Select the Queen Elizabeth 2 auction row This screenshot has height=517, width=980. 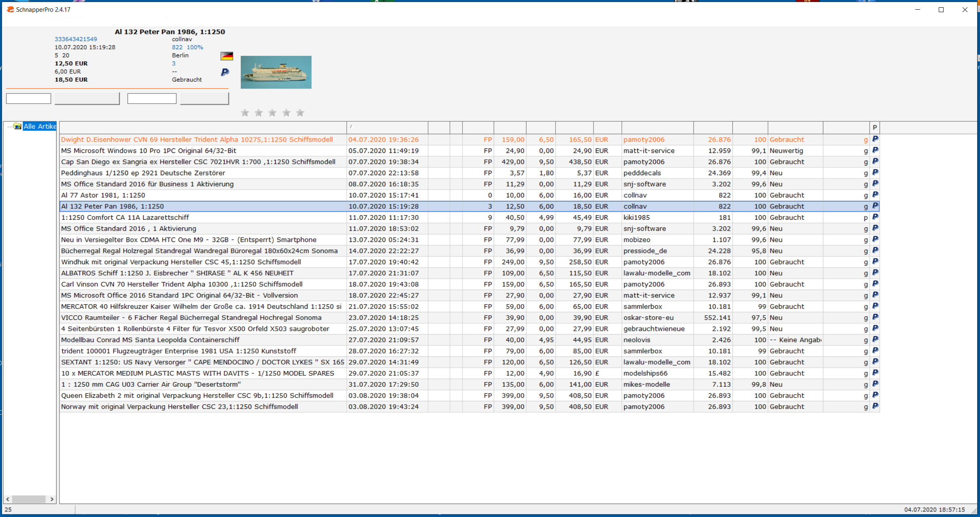click(202, 395)
